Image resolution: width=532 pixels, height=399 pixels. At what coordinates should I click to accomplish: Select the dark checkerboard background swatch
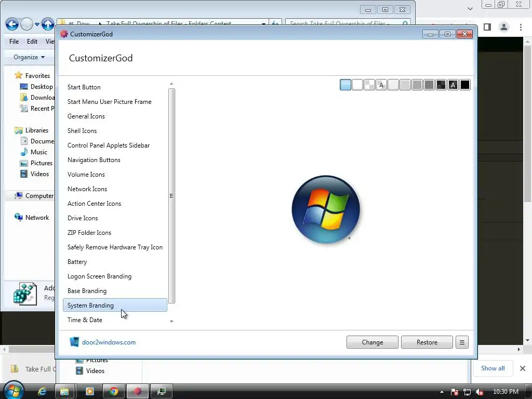point(441,85)
